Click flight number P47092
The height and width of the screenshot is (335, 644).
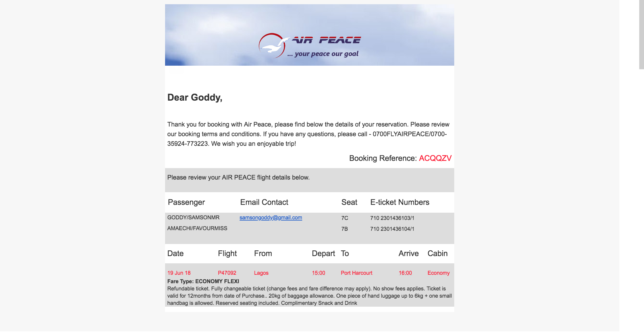point(227,273)
